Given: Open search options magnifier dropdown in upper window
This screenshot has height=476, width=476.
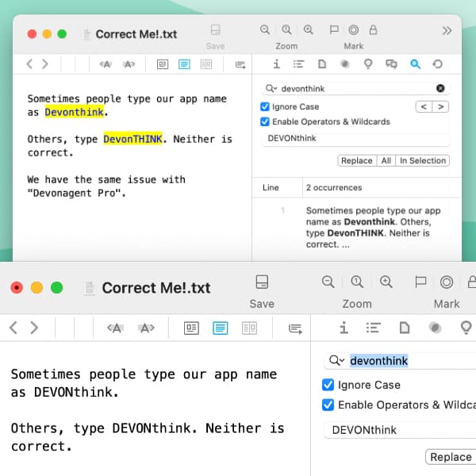Looking at the screenshot, I should click(271, 89).
